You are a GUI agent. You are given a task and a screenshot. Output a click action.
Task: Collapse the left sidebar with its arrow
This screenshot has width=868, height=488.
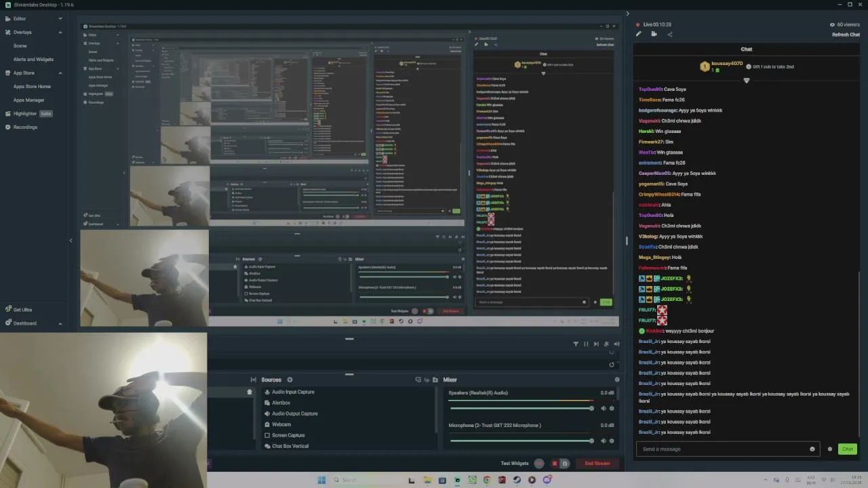pos(71,241)
